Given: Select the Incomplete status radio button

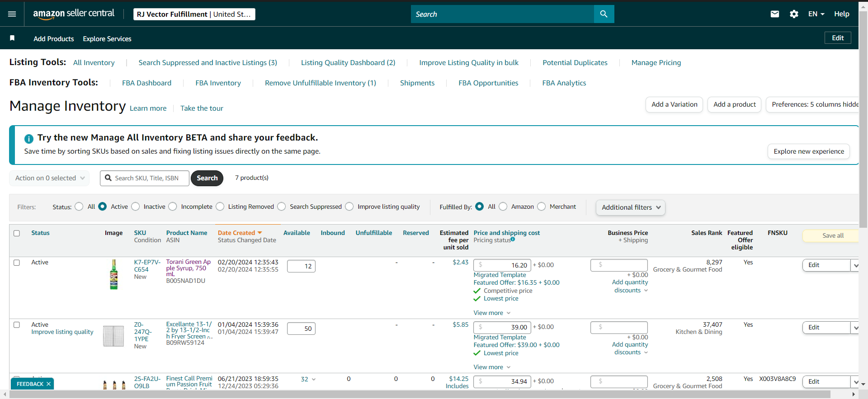Looking at the screenshot, I should click(173, 207).
